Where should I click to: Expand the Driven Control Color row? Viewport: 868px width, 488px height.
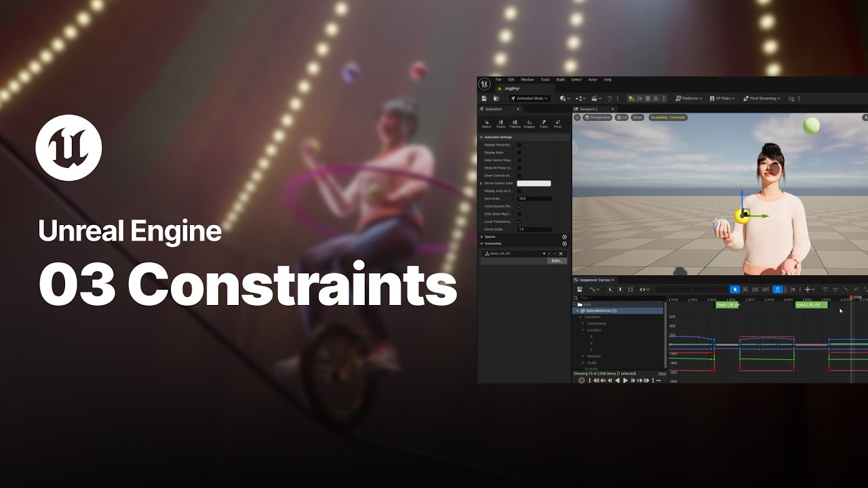tap(481, 183)
